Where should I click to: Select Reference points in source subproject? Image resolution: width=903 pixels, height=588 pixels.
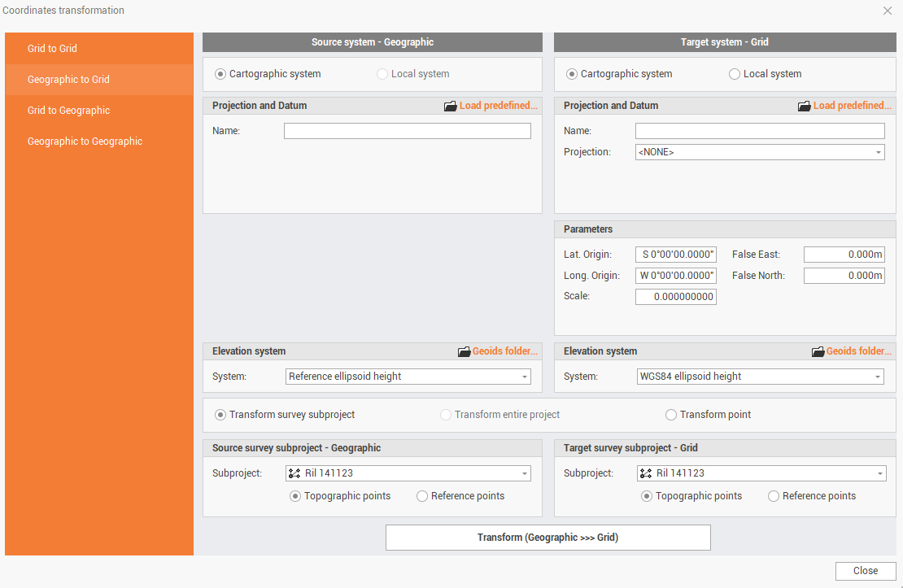point(422,496)
